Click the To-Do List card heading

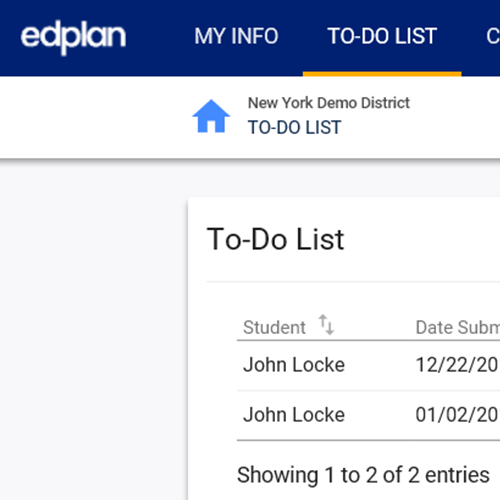click(275, 239)
